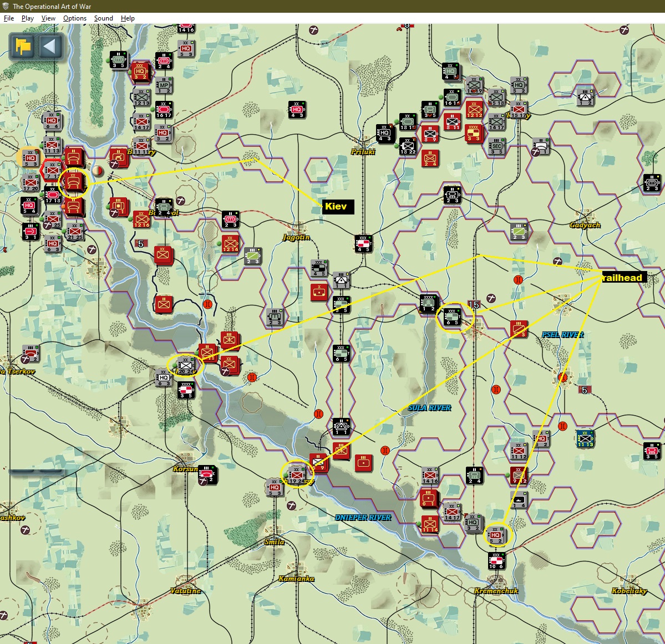Select the red counter 8 9

430,134
